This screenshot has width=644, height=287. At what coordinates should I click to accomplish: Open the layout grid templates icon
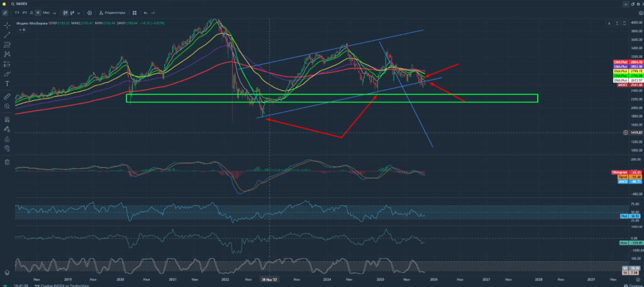[x=133, y=13]
